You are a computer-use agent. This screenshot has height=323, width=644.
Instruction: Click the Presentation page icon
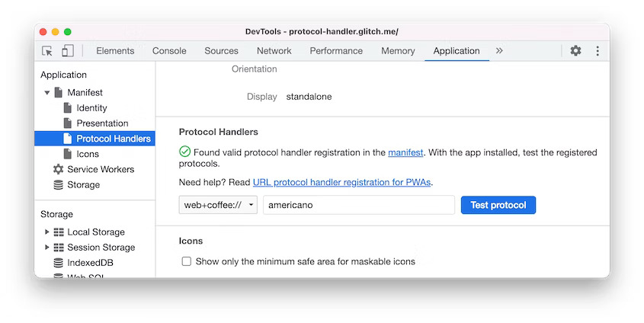[x=68, y=123]
